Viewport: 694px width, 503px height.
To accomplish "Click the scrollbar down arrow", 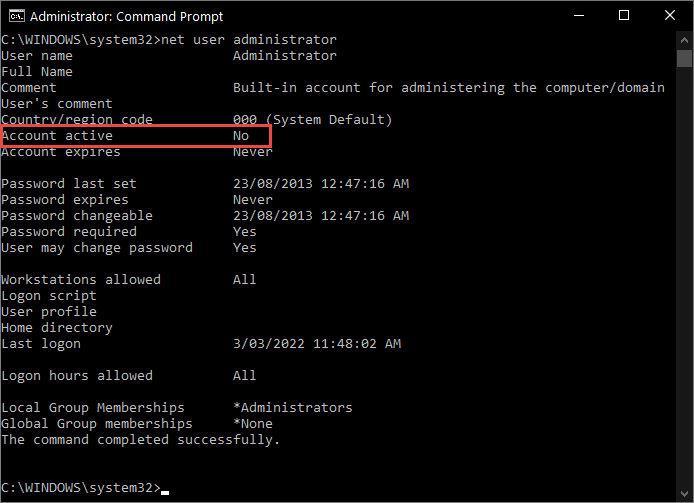I will click(685, 494).
